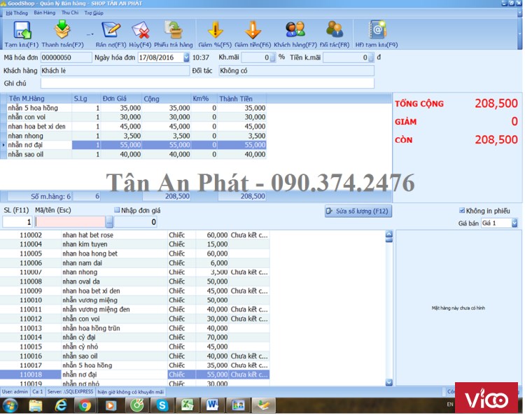This screenshot has height=420, width=525.
Task: Click the unit price field beside Nhập đơn giá
Action: [136, 222]
